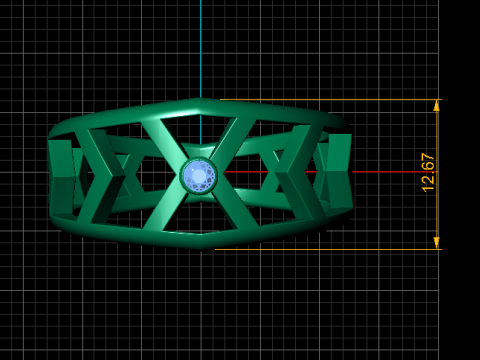480x360 pixels.
Task: Click the 12.67 dimension value
Action: 428,173
